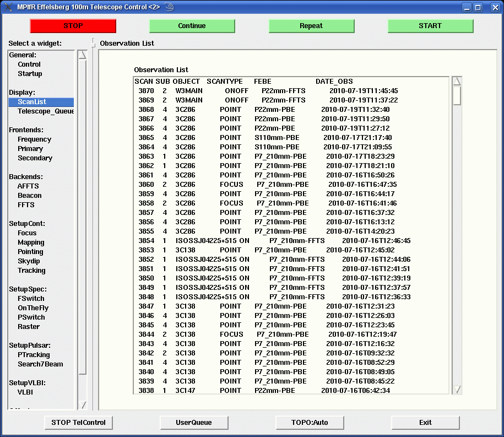The image size is (504, 437).
Task: Select FSwitch under SetupSpec
Action: pyautogui.click(x=31, y=299)
